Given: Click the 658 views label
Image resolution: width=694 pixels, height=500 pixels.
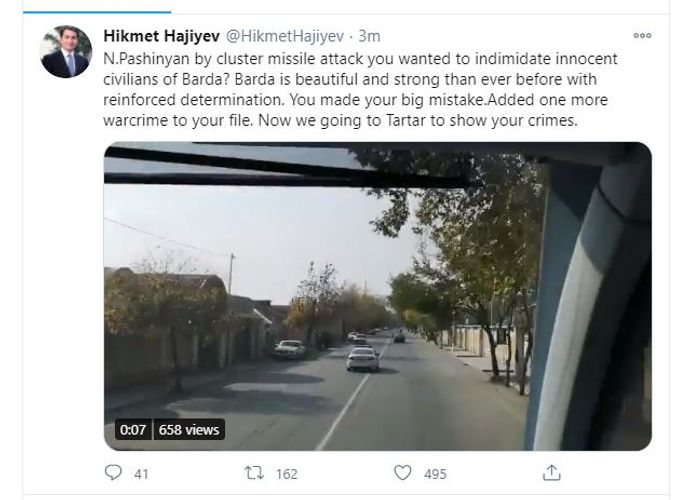Looking at the screenshot, I should coord(189,430).
